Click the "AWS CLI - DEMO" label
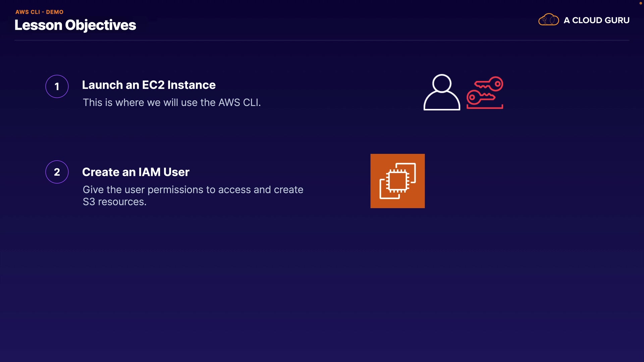The height and width of the screenshot is (362, 644). click(x=39, y=12)
